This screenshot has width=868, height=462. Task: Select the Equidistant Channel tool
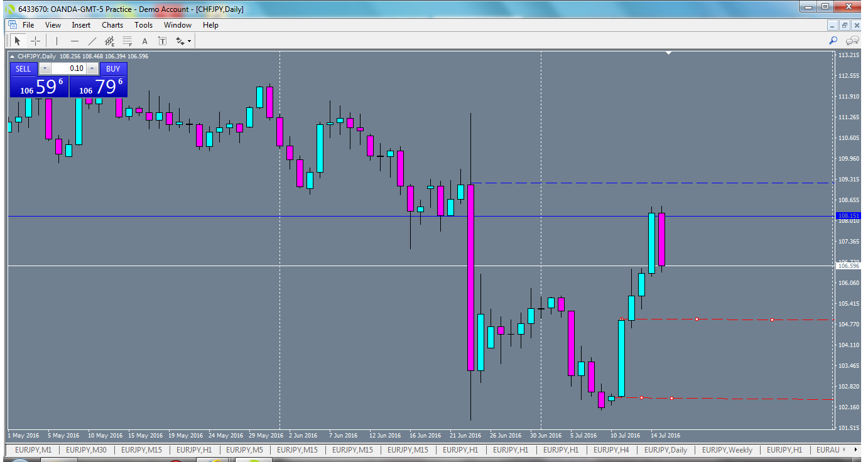(x=109, y=40)
